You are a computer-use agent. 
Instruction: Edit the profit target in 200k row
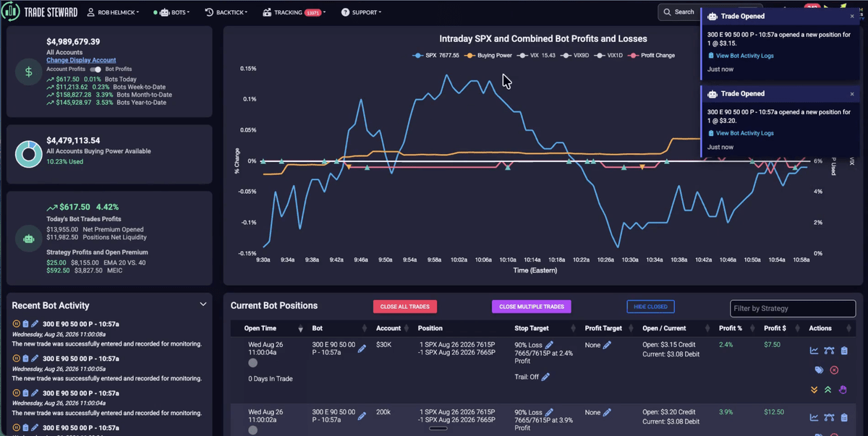607,412
